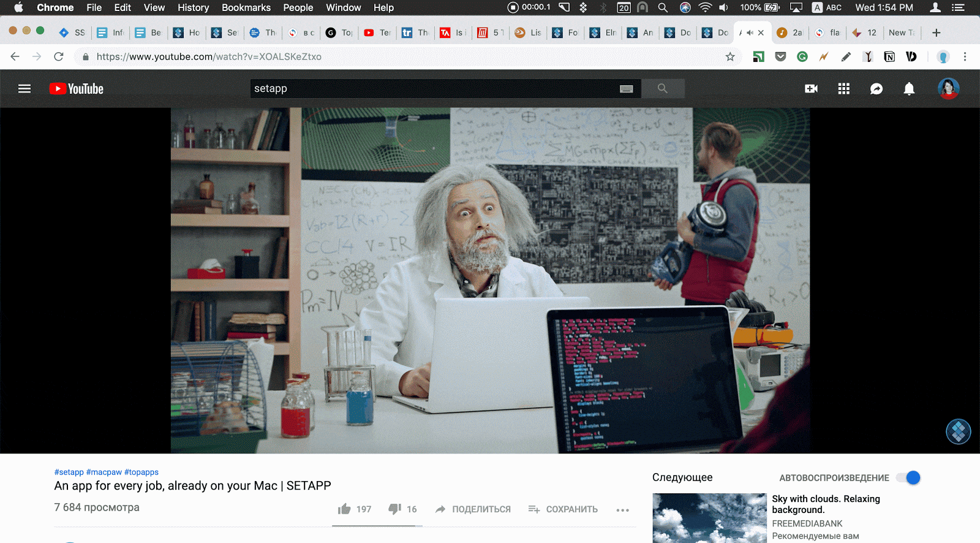Viewport: 980px width, 543px height.
Task: Open the macOS volume control
Action: pos(723,7)
